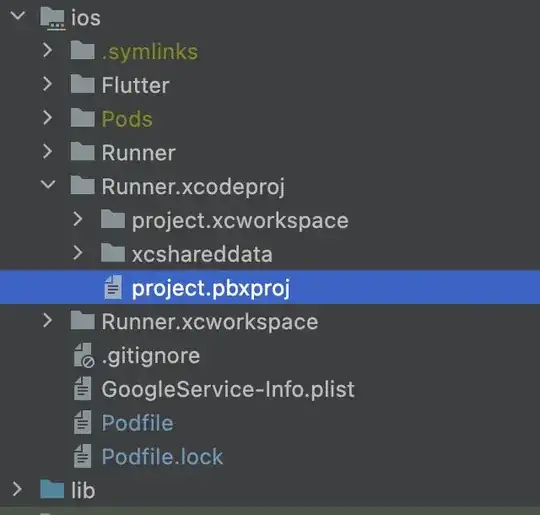Click the lib folder icon
The width and height of the screenshot is (540, 515).
[x=52, y=489]
